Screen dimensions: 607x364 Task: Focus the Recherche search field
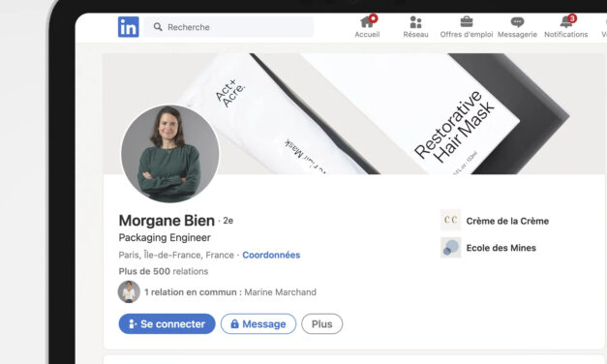coord(228,27)
